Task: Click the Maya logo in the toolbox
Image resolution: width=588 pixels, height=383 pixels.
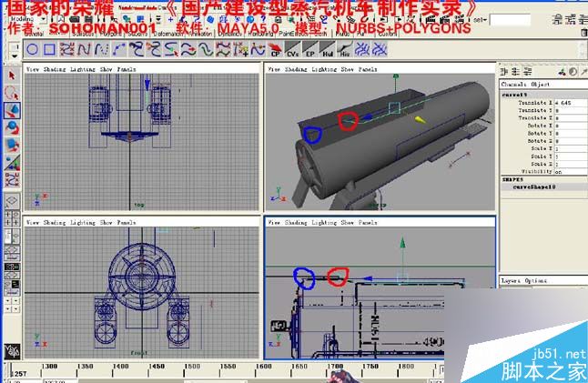Action: [x=12, y=351]
